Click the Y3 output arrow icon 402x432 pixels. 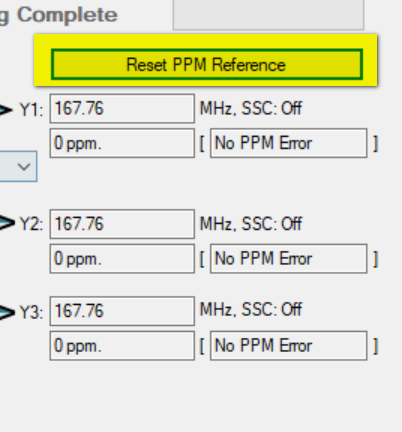(x=7, y=312)
